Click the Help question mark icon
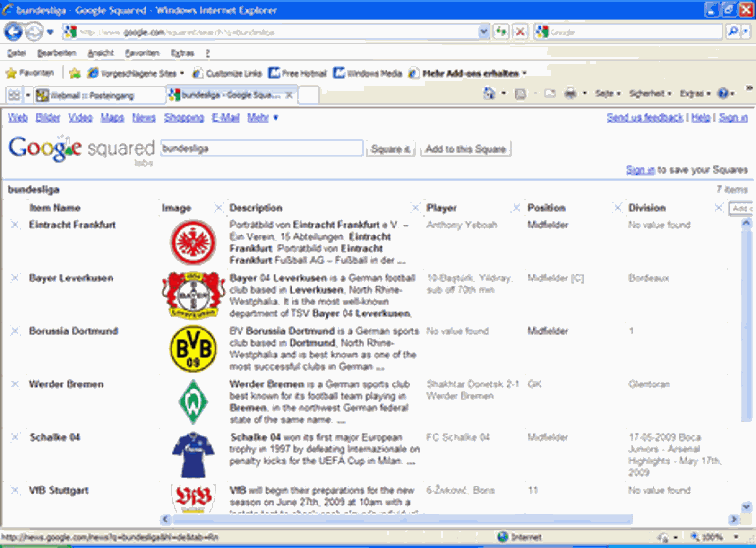This screenshot has width=756, height=548. [x=723, y=94]
